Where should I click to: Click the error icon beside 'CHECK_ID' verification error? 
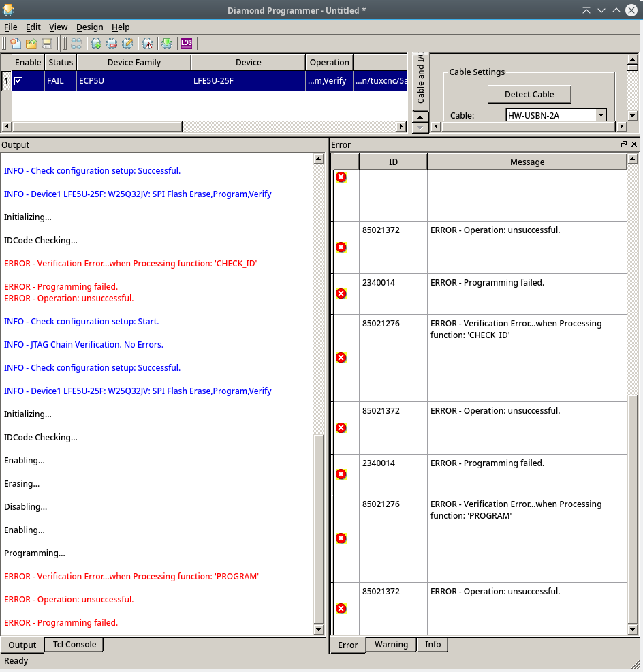pyautogui.click(x=341, y=358)
